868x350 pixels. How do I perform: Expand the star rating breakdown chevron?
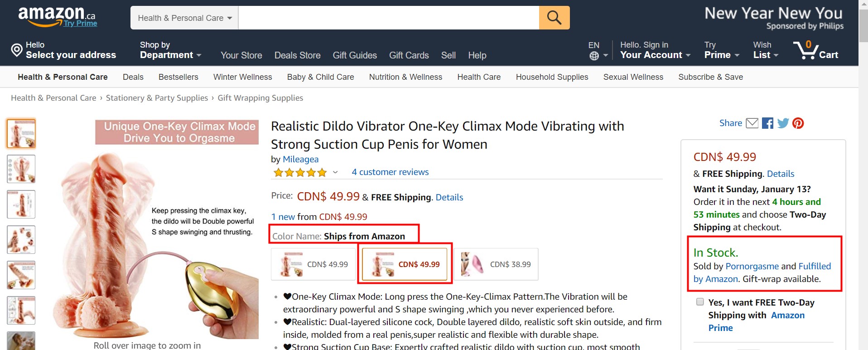335,172
